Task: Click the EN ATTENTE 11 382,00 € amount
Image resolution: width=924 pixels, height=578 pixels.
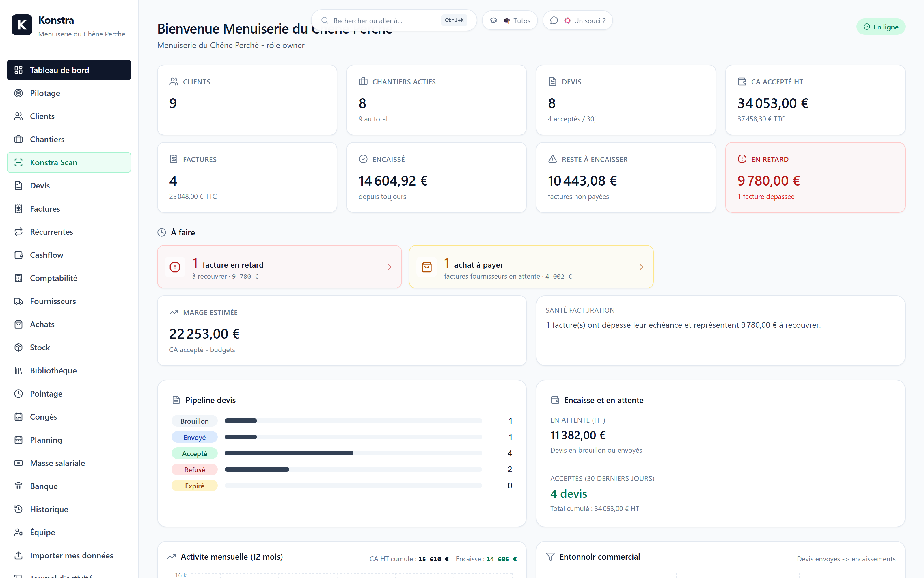Action: 578,436
